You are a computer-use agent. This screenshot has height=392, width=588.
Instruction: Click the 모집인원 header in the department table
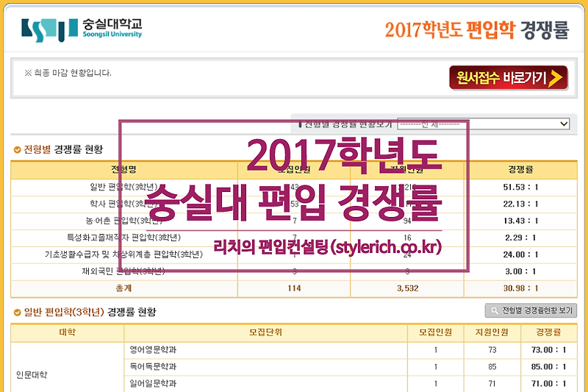point(435,332)
